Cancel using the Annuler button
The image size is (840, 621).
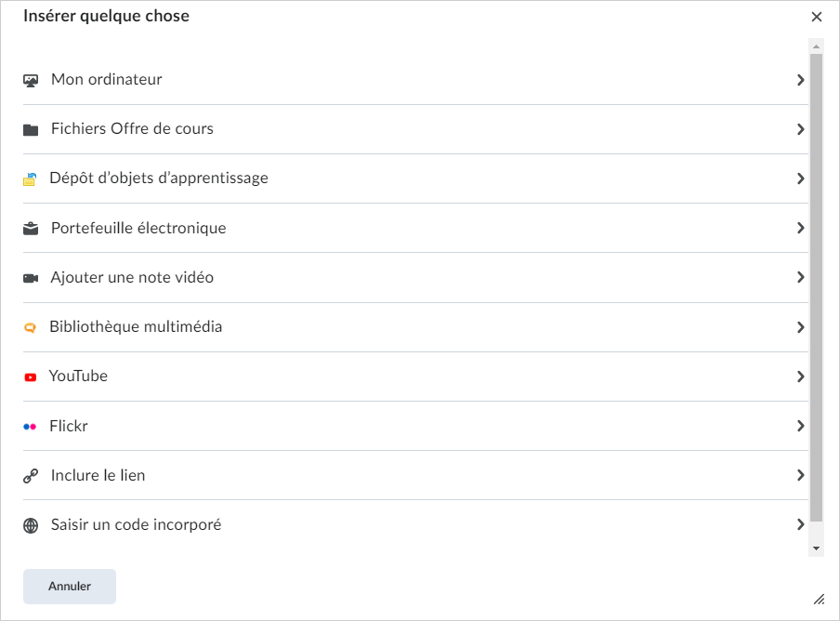pyautogui.click(x=70, y=587)
